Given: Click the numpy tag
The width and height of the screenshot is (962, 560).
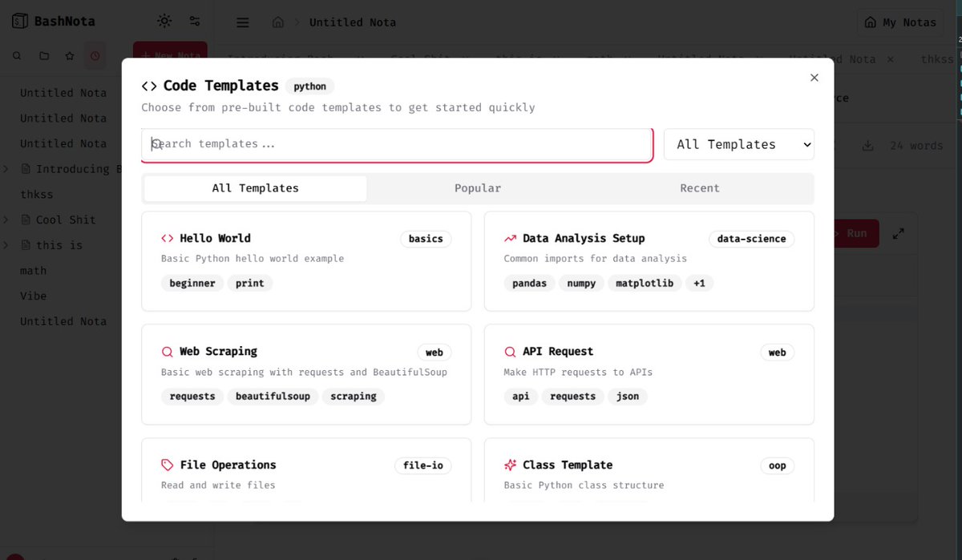Looking at the screenshot, I should tap(581, 283).
